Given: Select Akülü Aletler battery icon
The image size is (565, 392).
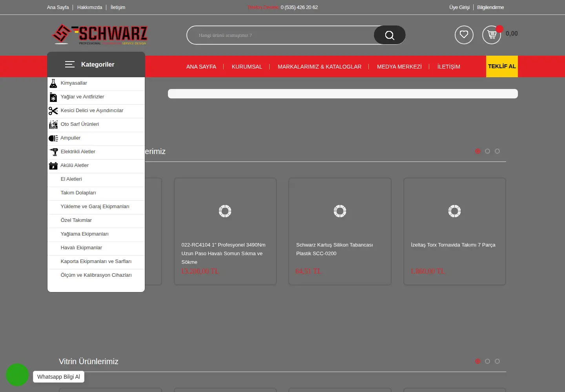Looking at the screenshot, I should click(x=53, y=166).
